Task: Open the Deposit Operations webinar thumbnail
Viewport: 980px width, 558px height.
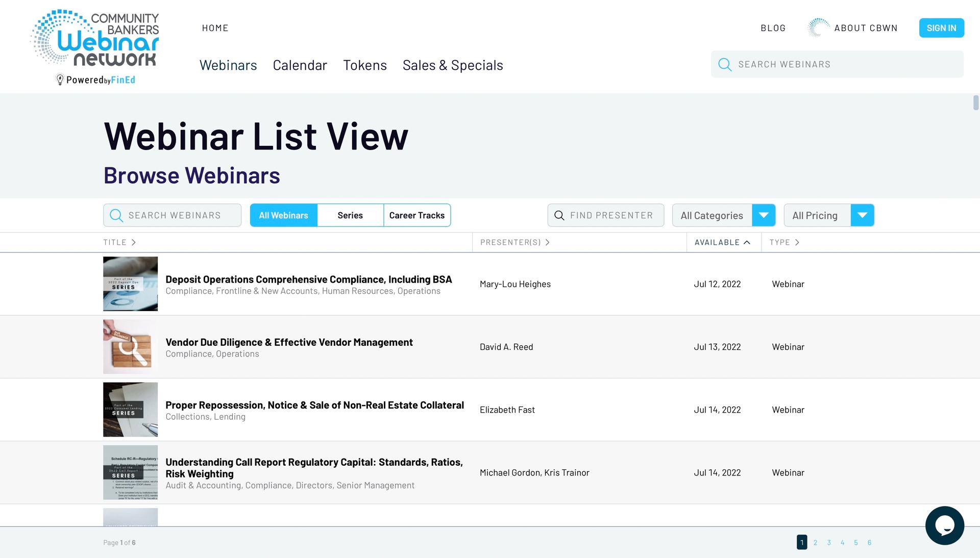Action: click(130, 284)
